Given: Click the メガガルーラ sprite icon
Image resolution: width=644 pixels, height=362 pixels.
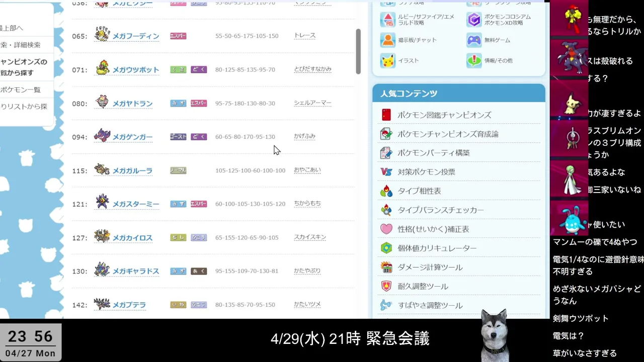Looking at the screenshot, I should (x=102, y=169).
